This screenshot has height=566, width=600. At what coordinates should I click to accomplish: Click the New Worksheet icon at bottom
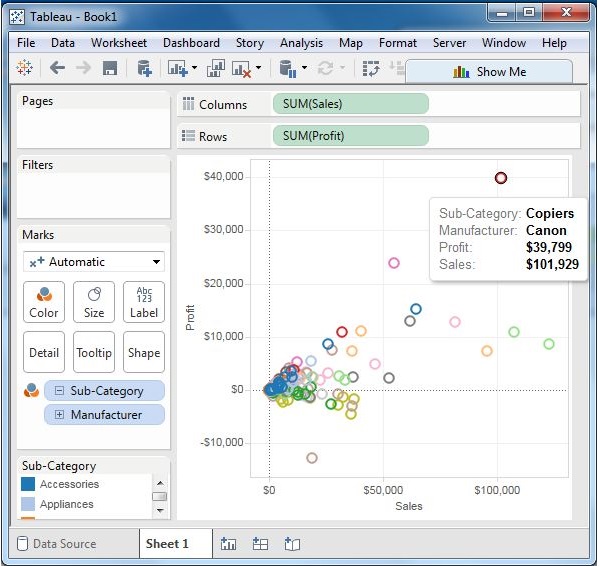point(228,544)
